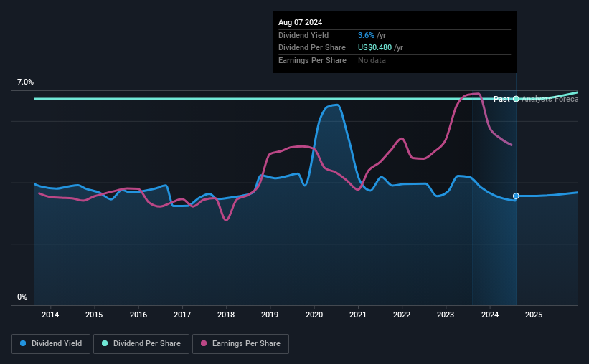Click the blue Dividend Yield data point marker
The width and height of the screenshot is (589, 364).
click(516, 196)
